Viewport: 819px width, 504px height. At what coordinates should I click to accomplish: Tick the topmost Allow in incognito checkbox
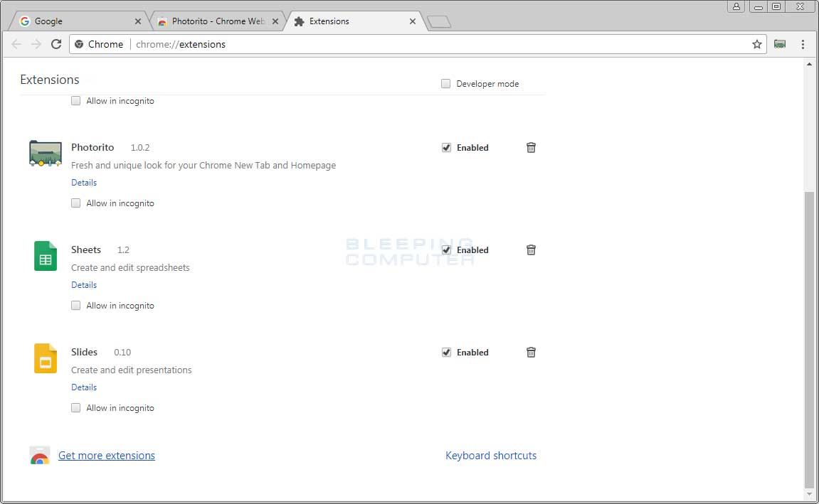coord(75,101)
